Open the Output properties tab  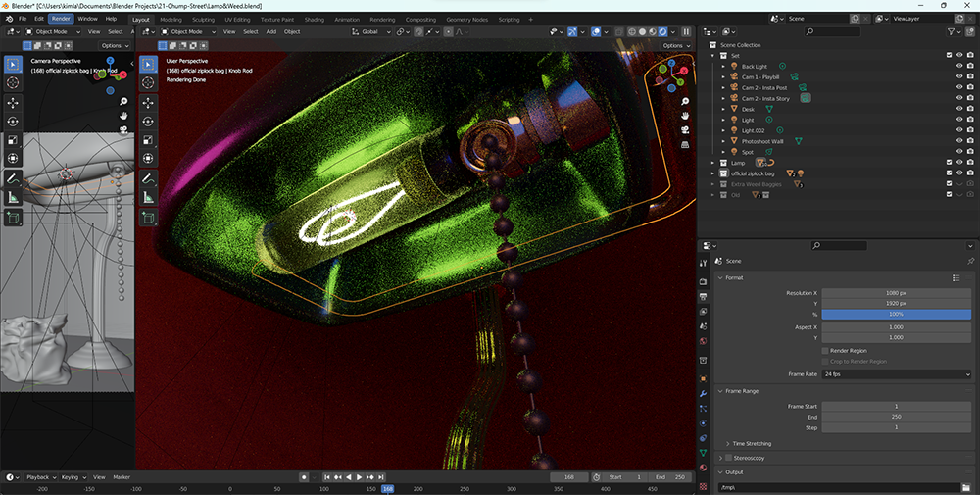tap(703, 296)
